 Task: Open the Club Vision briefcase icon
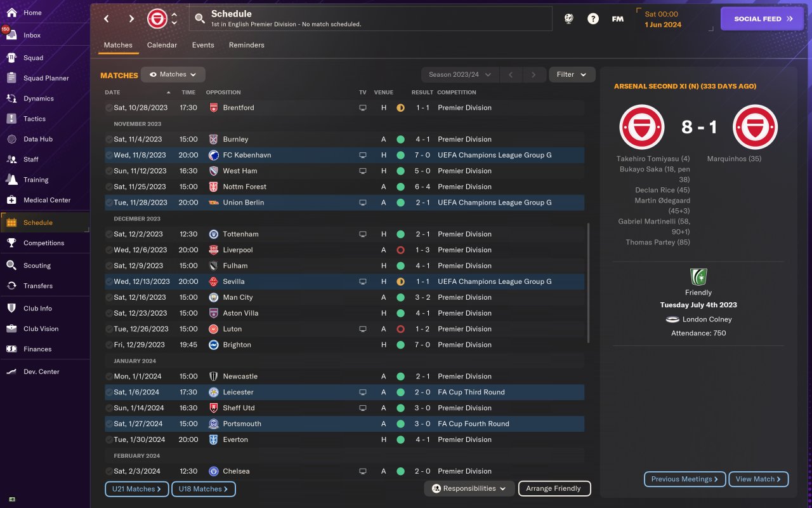[x=11, y=329]
